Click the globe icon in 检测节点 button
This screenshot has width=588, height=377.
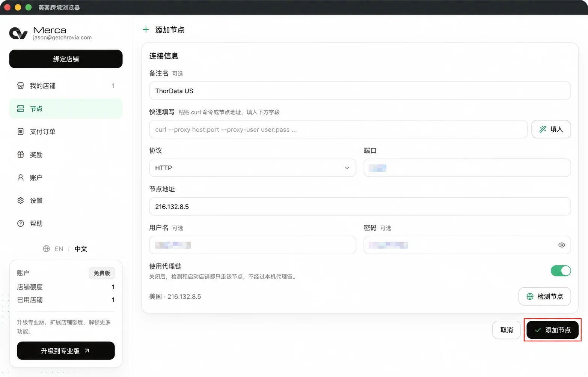(x=530, y=297)
